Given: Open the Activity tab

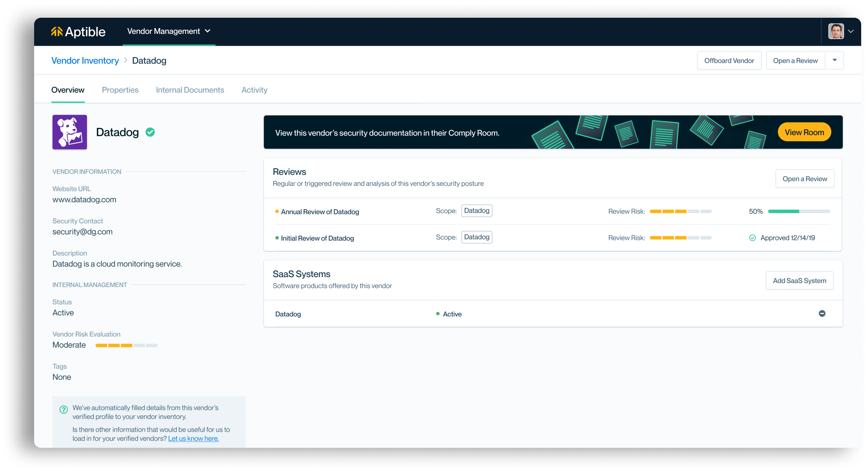Looking at the screenshot, I should (255, 90).
